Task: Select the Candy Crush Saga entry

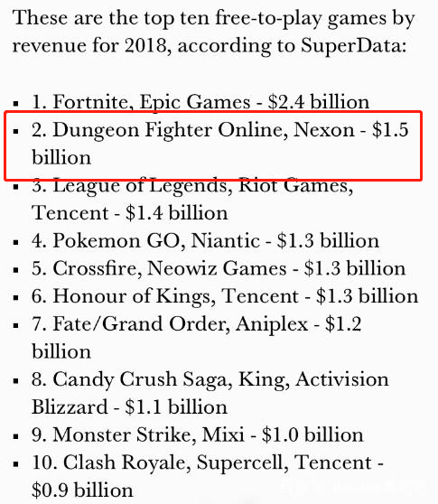Action: point(210,394)
